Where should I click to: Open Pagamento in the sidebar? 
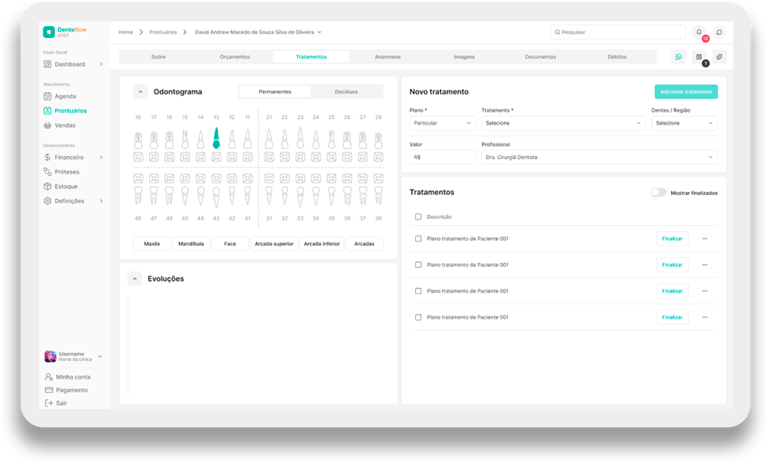click(x=66, y=390)
